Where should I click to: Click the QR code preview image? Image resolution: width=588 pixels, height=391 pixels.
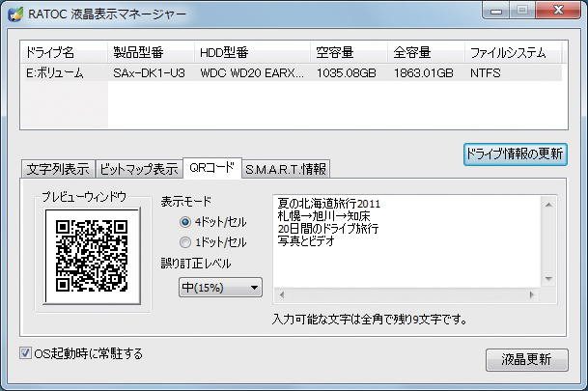click(93, 256)
